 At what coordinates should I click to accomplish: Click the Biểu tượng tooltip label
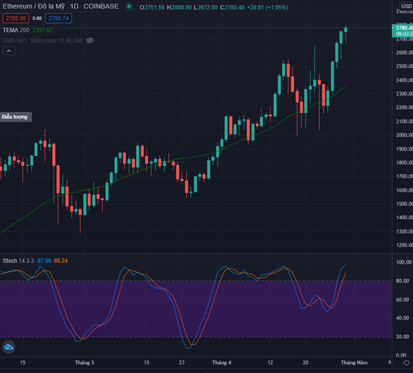tap(15, 117)
